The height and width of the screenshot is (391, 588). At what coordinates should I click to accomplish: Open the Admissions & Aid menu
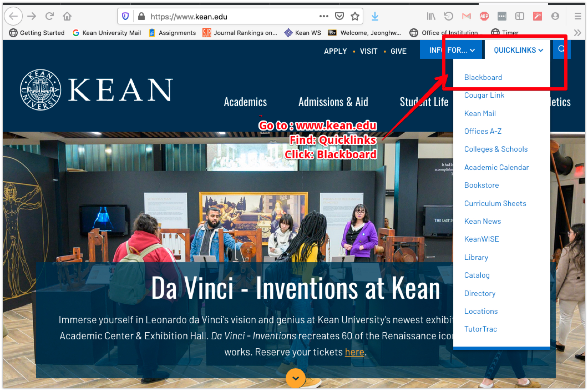pyautogui.click(x=333, y=102)
